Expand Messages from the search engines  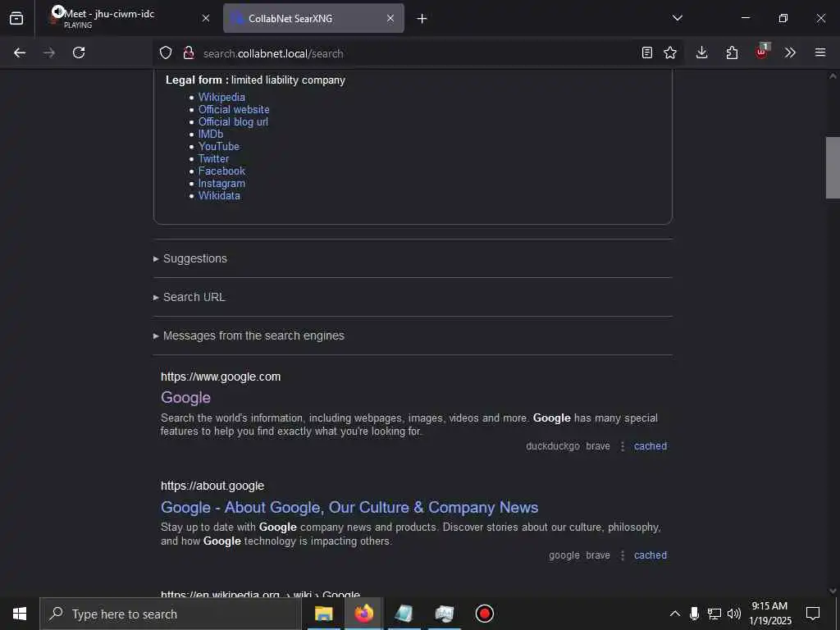coord(249,336)
